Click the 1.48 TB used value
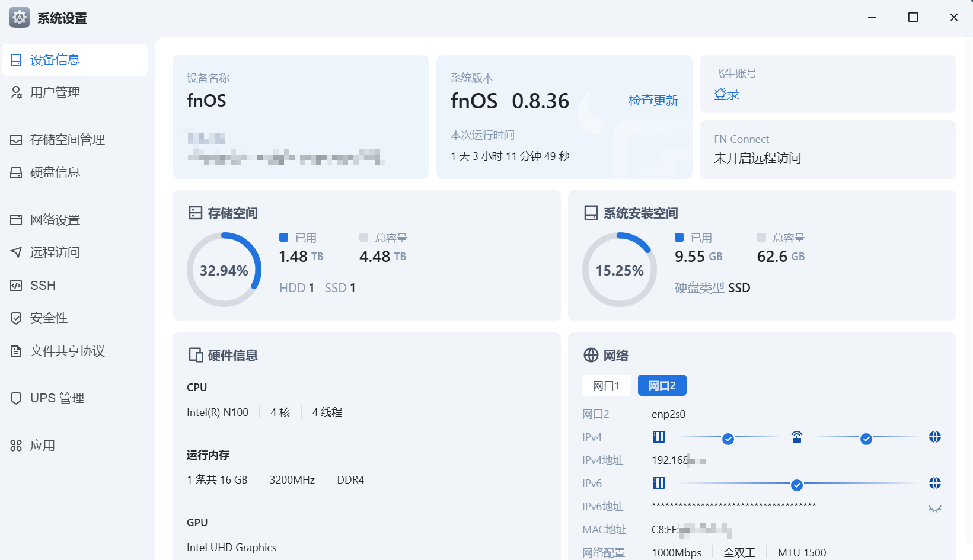This screenshot has height=560, width=973. 301,257
